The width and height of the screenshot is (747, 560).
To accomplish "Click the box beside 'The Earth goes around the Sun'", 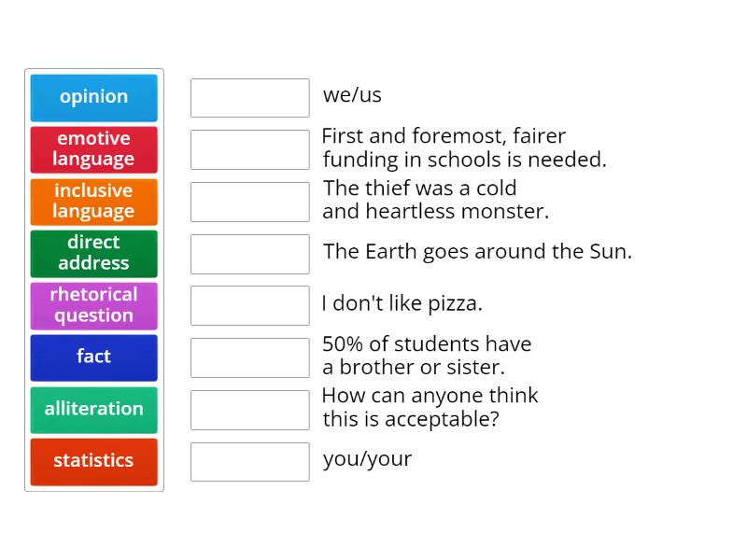I will pyautogui.click(x=249, y=253).
